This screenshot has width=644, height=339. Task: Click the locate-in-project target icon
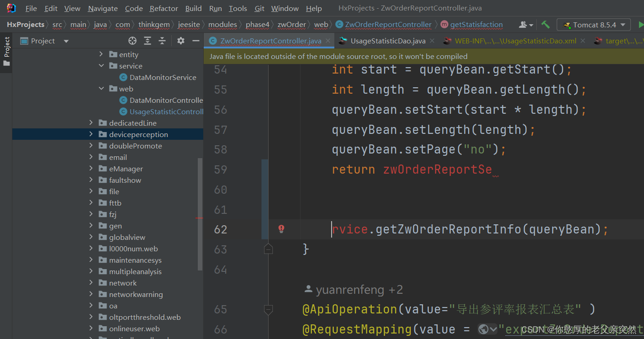132,41
